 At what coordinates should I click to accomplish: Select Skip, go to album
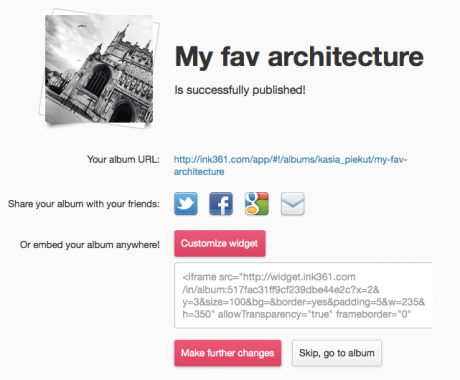click(x=337, y=353)
